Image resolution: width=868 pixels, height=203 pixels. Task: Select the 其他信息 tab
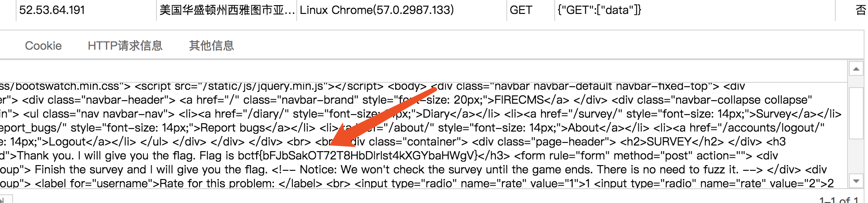pyautogui.click(x=211, y=46)
